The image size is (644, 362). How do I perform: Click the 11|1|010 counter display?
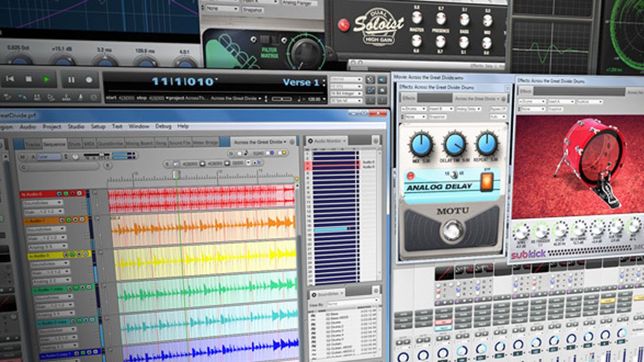point(183,81)
